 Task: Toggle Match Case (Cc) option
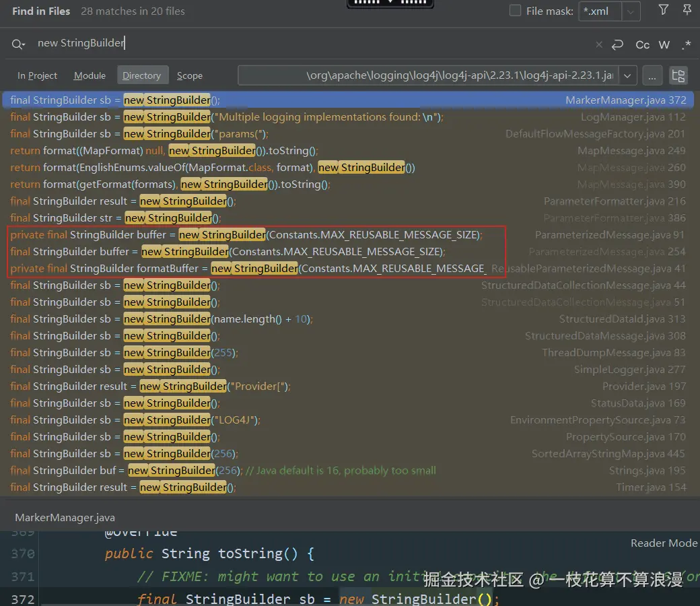point(642,44)
